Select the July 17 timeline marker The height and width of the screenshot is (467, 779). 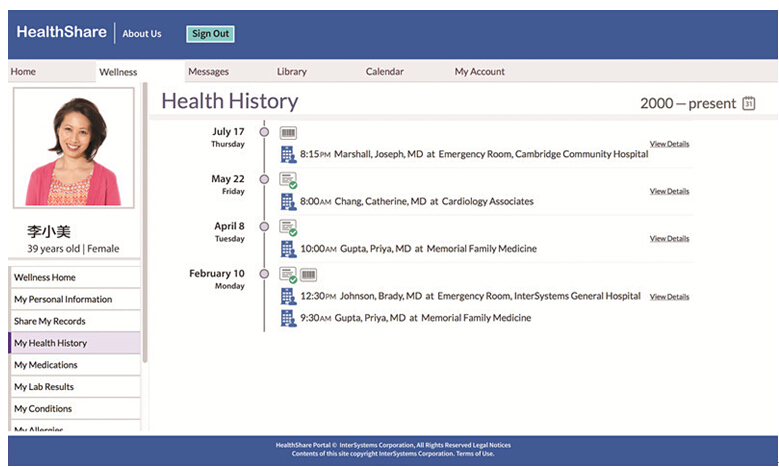[264, 131]
